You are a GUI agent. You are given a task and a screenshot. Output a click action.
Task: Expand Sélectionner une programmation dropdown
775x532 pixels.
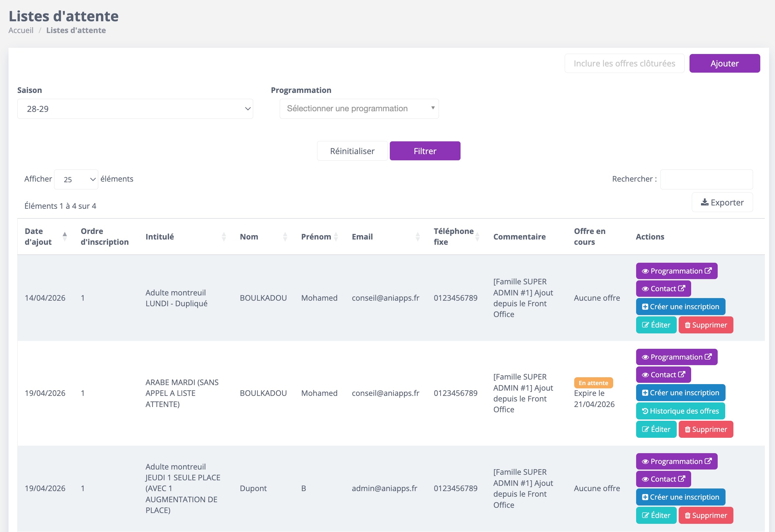(x=359, y=109)
